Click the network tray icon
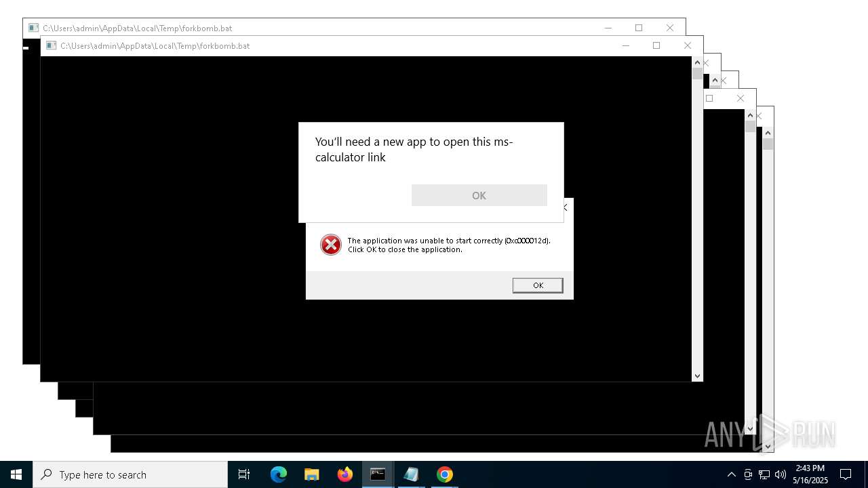This screenshot has width=868, height=488. [x=764, y=474]
